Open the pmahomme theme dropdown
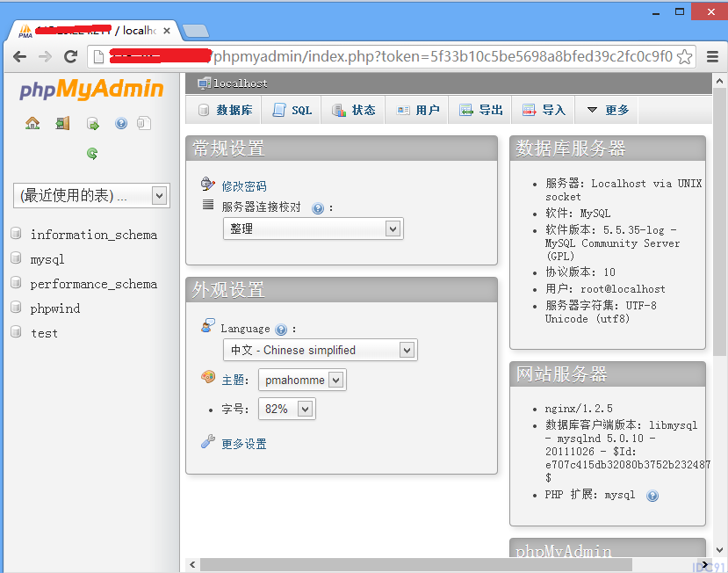The height and width of the screenshot is (573, 728). click(302, 381)
